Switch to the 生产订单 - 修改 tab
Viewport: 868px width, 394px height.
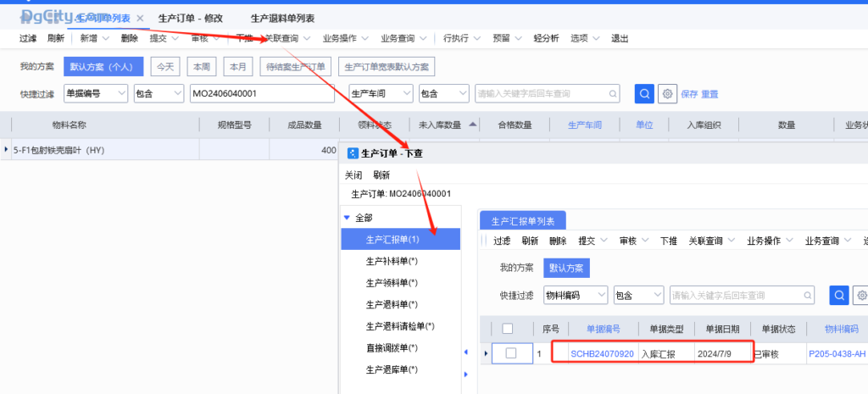coord(191,19)
